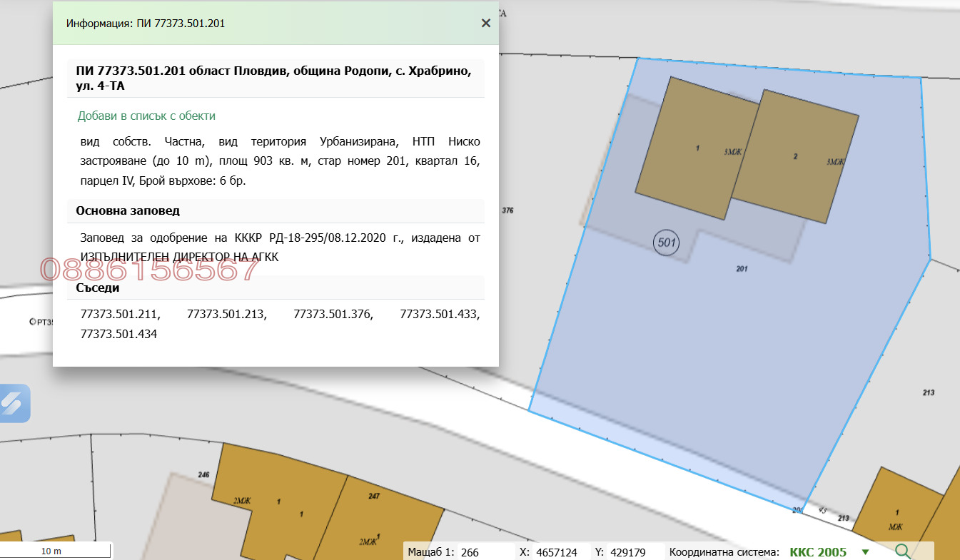Click the 'Съседи' section header
Image resolution: width=960 pixels, height=560 pixels.
[x=98, y=288]
